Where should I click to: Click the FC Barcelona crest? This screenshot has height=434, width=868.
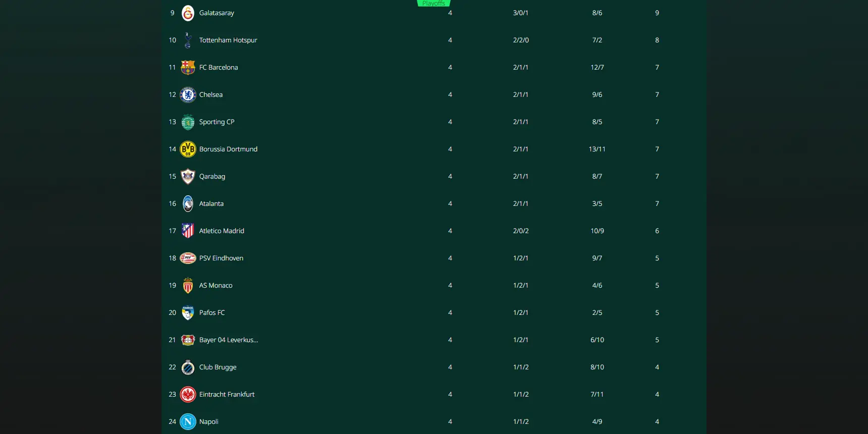pyautogui.click(x=188, y=68)
